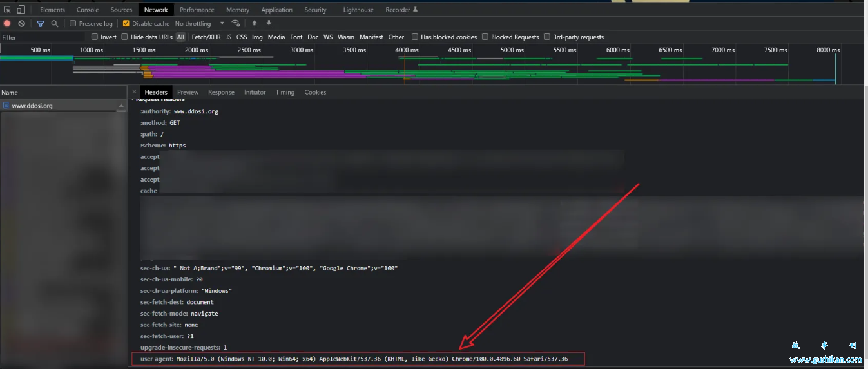Select the www.ddosi.org request row
This screenshot has height=369, width=868.
(63, 106)
